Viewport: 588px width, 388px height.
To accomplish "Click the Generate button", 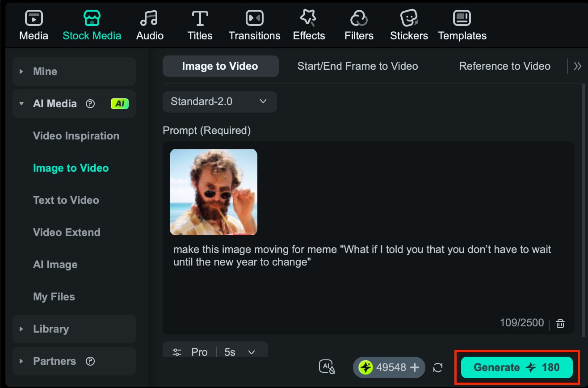I will [517, 367].
